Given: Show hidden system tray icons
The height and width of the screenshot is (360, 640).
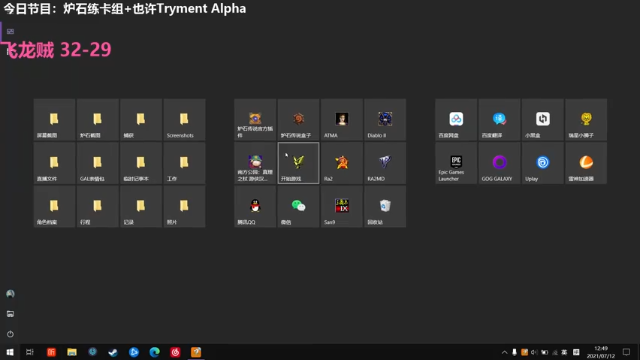Looking at the screenshot, I should coord(504,352).
